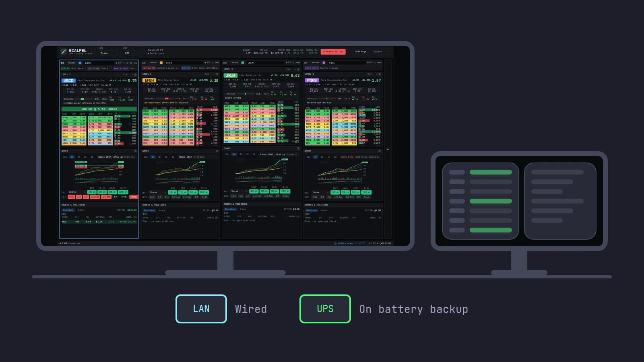Select the ABCD row in positions table
Image resolution: width=644 pixels, height=362 pixels.
(99, 222)
